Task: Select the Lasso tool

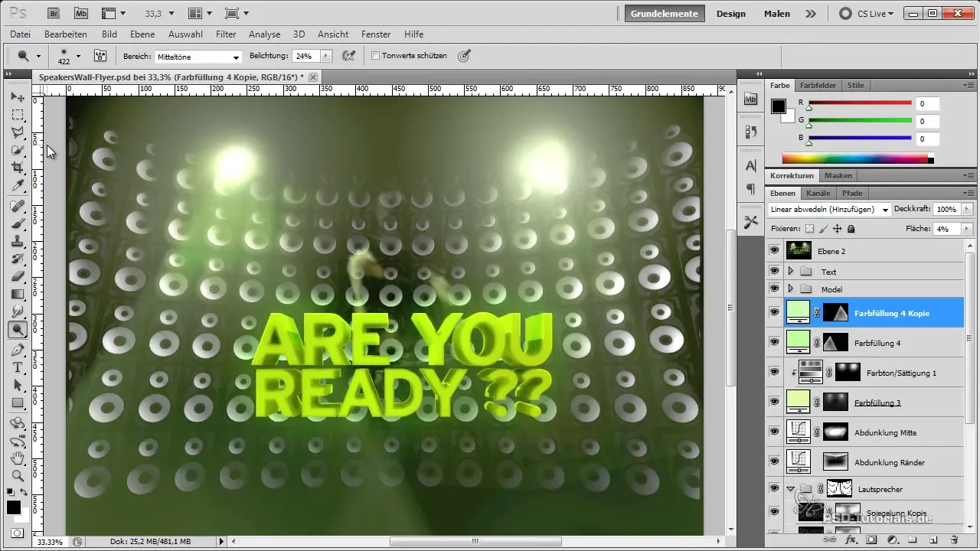Action: [18, 132]
